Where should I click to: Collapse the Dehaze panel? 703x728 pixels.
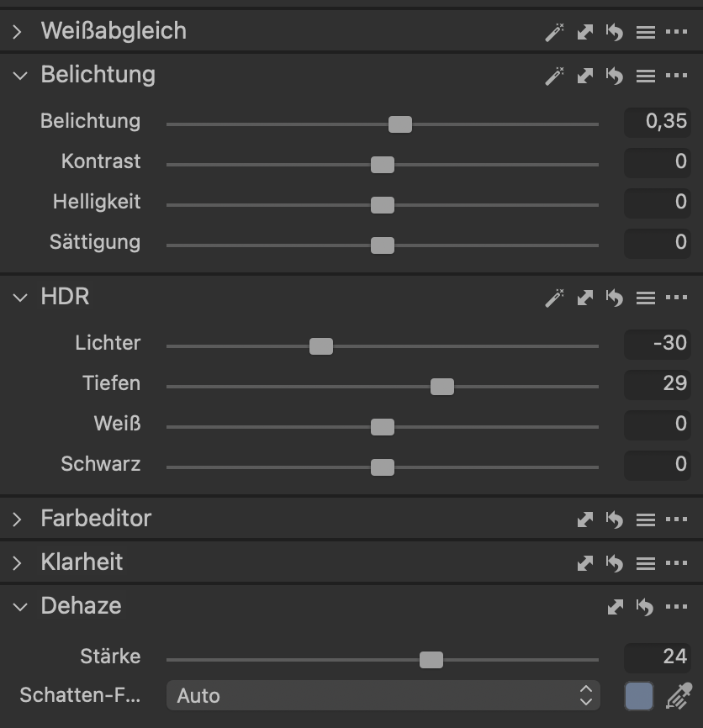20,607
